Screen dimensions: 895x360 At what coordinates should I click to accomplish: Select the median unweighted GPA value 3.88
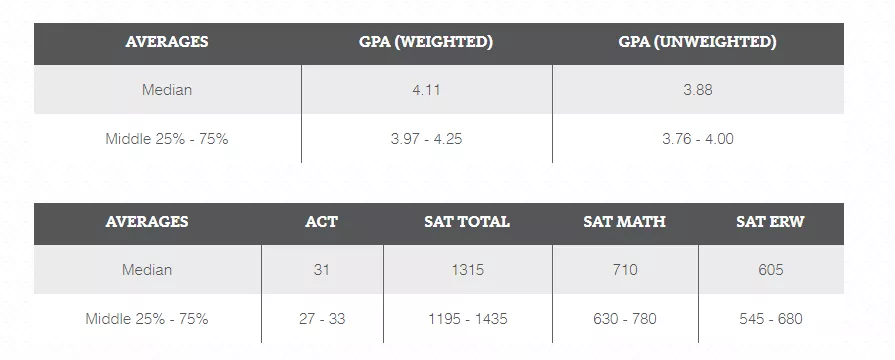pyautogui.click(x=698, y=90)
